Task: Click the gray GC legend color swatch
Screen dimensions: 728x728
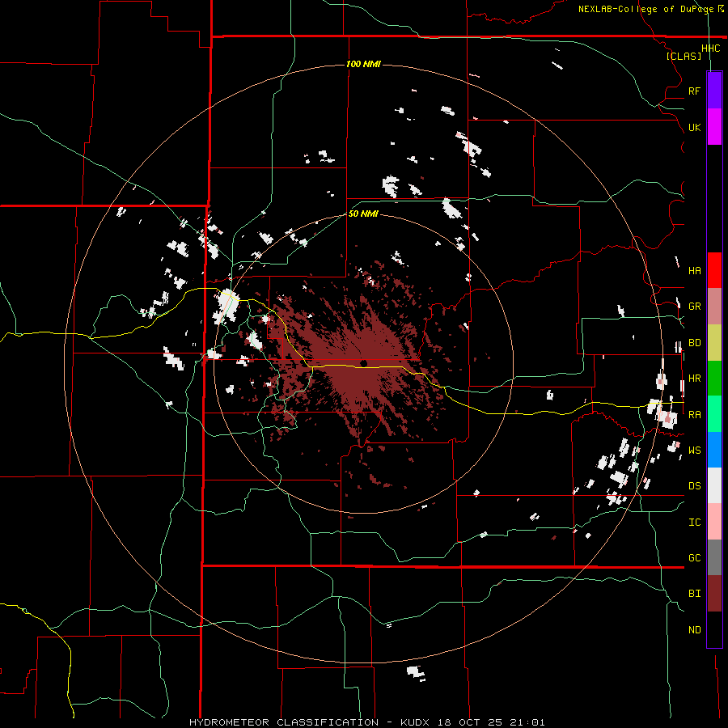Action: (714, 557)
